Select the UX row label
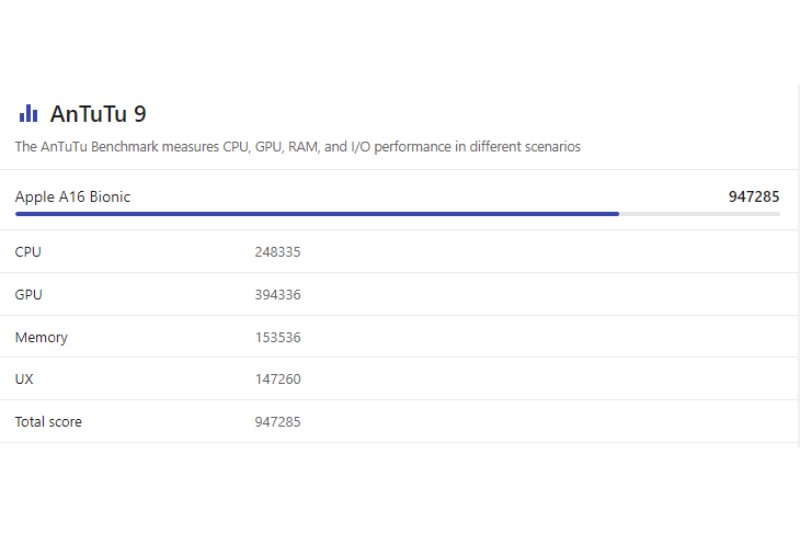 click(24, 379)
